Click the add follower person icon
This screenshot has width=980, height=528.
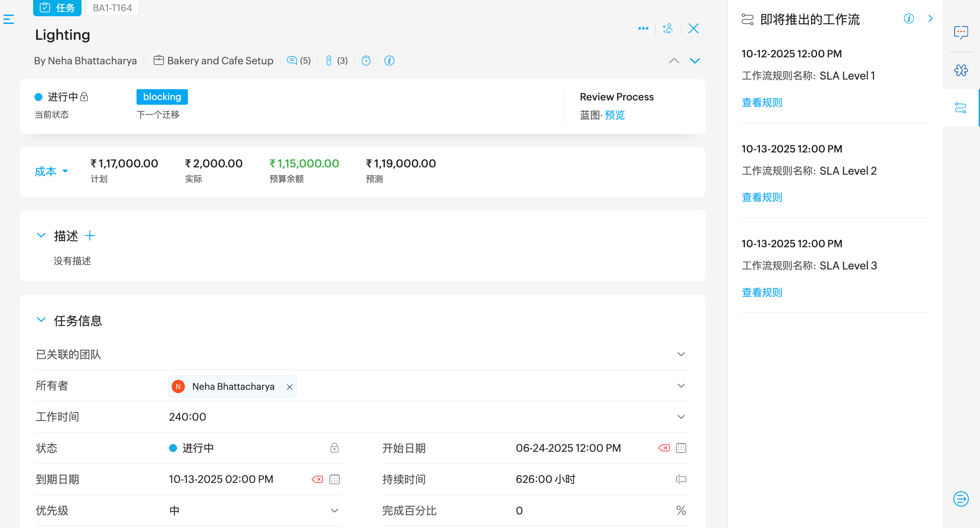click(x=668, y=29)
